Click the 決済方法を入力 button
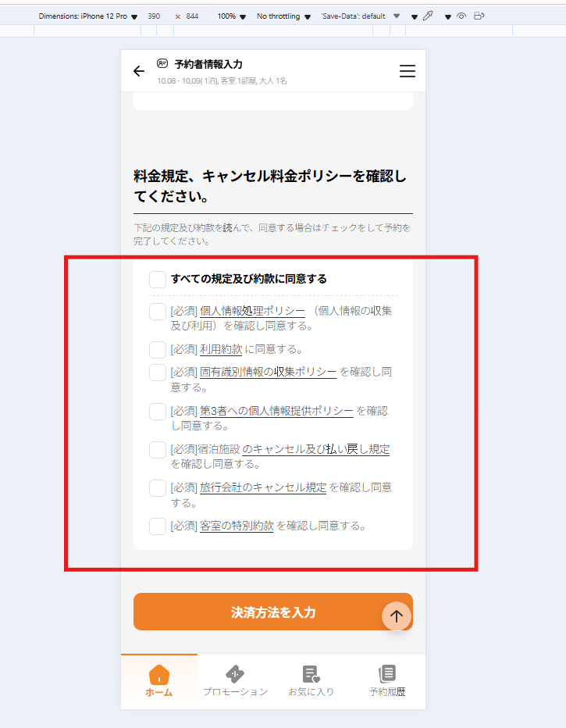The height and width of the screenshot is (728, 566). tap(272, 612)
